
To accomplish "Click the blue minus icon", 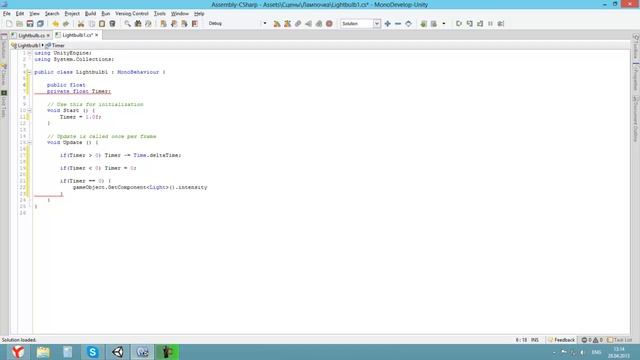I will pyautogui.click(x=398, y=24).
